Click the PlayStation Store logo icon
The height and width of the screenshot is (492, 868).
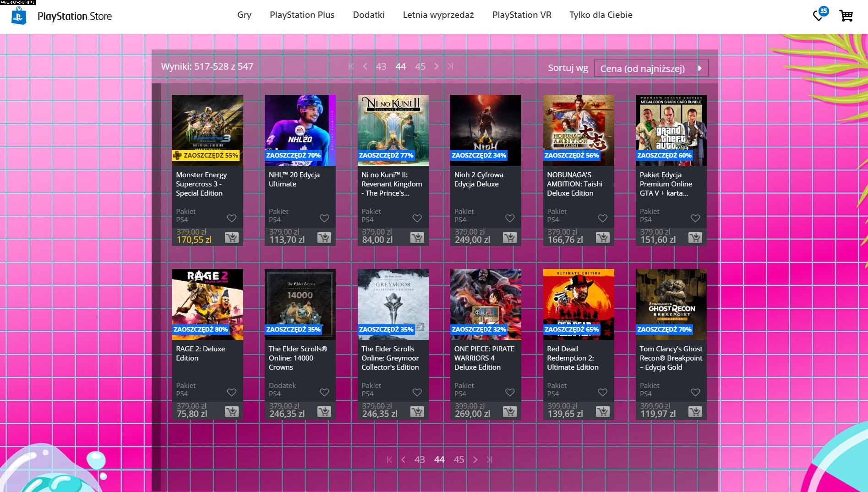click(x=19, y=16)
